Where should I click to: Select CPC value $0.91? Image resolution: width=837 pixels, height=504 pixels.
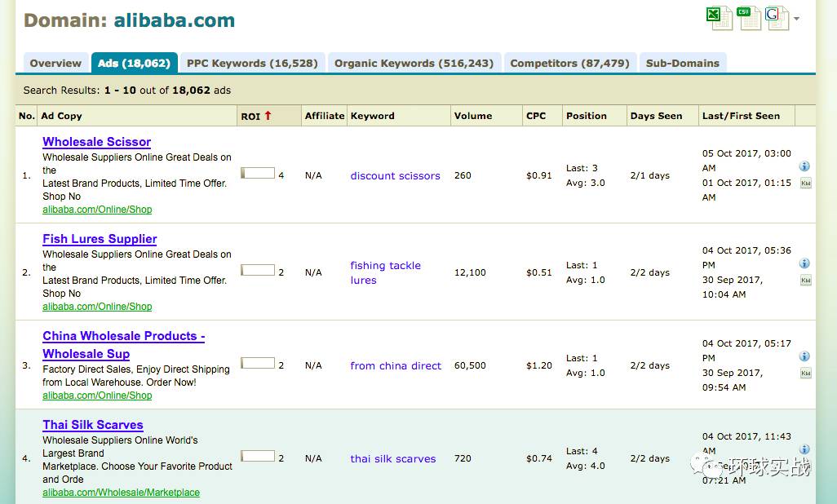tap(539, 175)
